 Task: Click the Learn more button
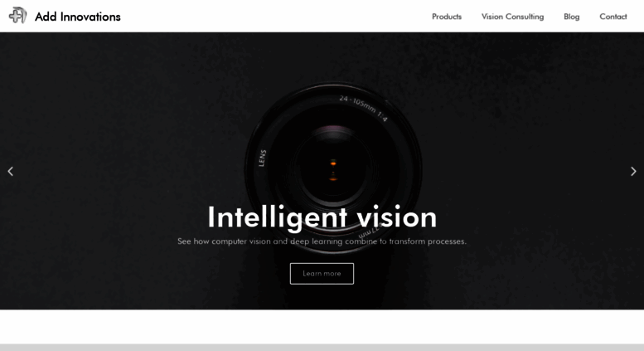click(x=322, y=273)
